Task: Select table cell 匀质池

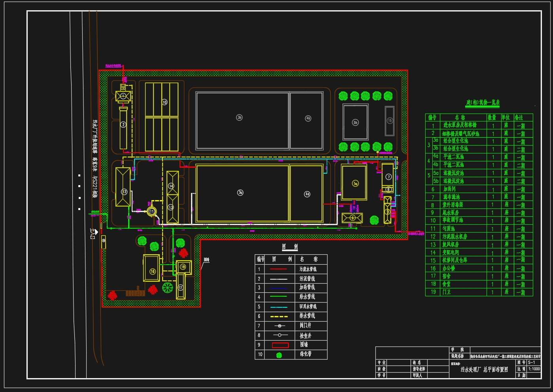Action: (449, 229)
